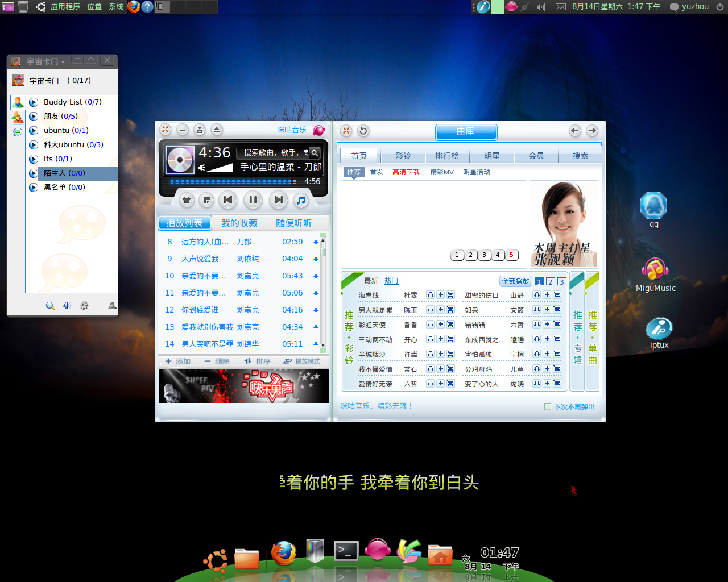Adjust the player volume wedge slider

(220, 168)
